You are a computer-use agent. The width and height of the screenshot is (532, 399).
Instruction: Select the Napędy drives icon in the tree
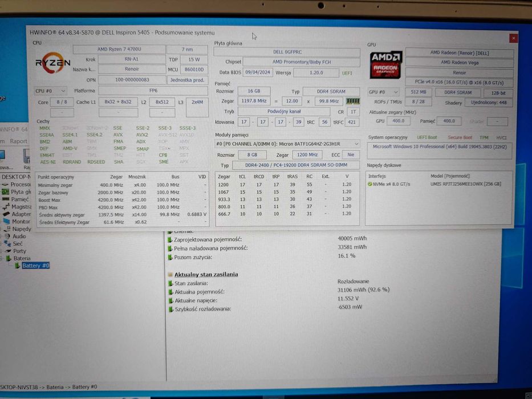(7, 229)
